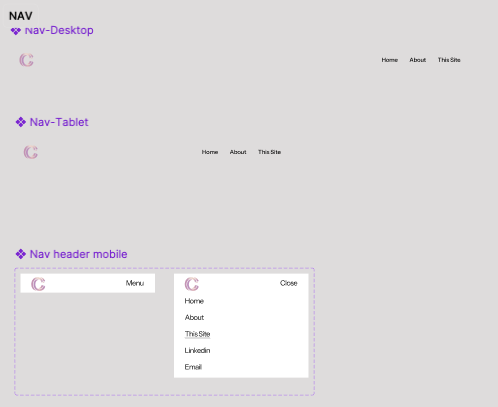Click the logo in collapsed mobile header
Viewport: 498px width, 407px height.
(x=38, y=284)
